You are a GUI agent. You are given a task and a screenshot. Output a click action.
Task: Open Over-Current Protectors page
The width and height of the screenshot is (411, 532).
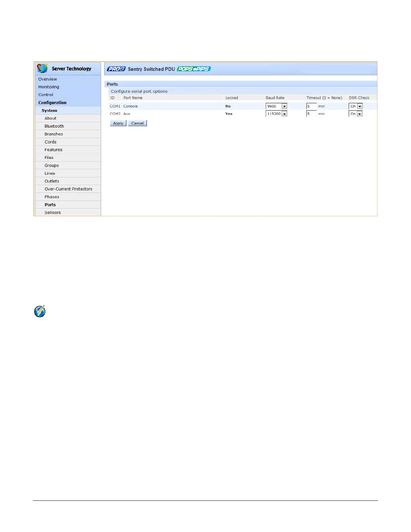click(x=68, y=189)
